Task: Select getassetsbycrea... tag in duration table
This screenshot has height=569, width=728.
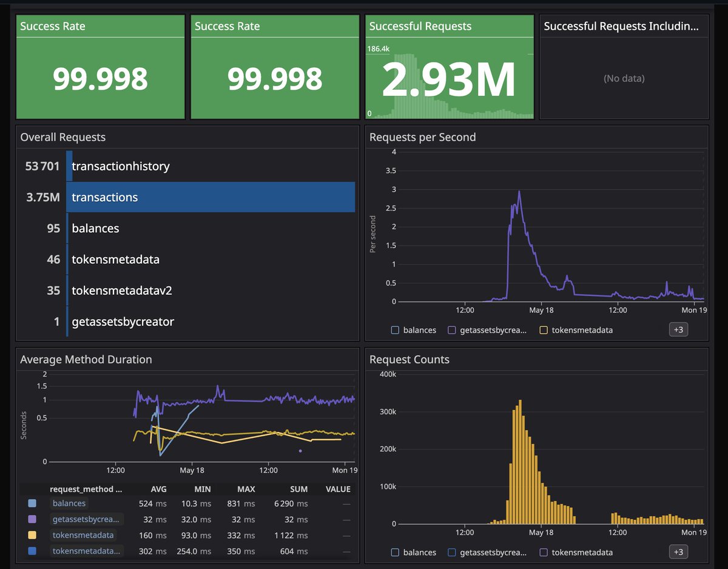Action: pyautogui.click(x=87, y=519)
